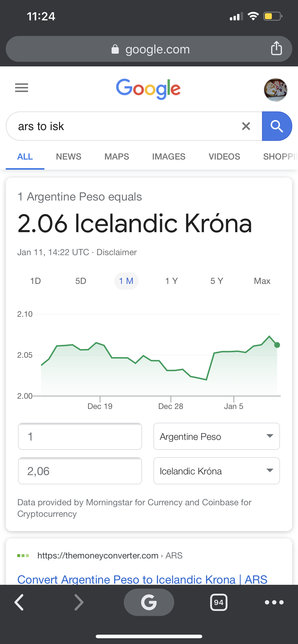Show the Max chart range

tap(262, 281)
